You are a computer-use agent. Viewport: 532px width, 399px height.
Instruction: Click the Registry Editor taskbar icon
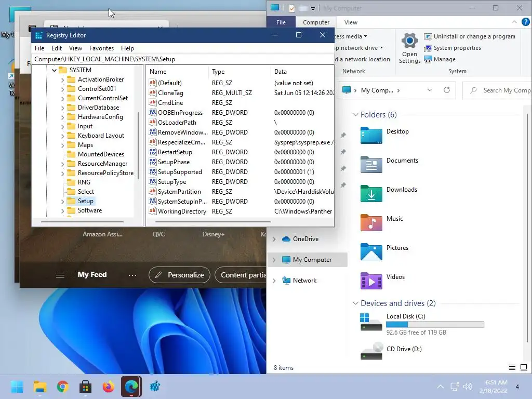click(155, 387)
